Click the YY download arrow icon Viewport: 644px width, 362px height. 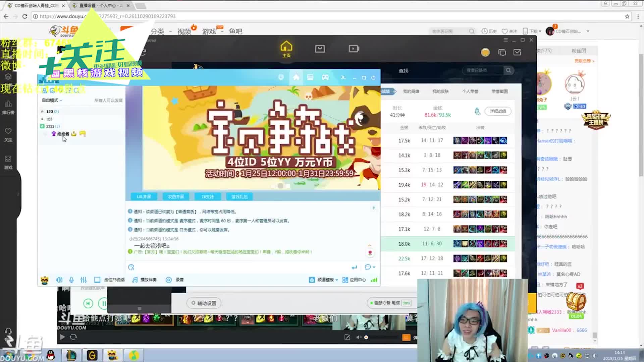click(343, 77)
